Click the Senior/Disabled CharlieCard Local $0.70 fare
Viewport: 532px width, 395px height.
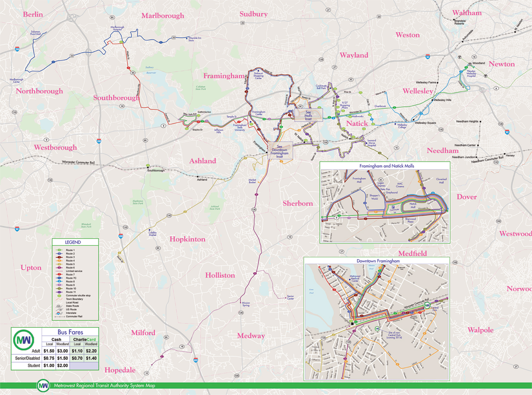point(77,358)
